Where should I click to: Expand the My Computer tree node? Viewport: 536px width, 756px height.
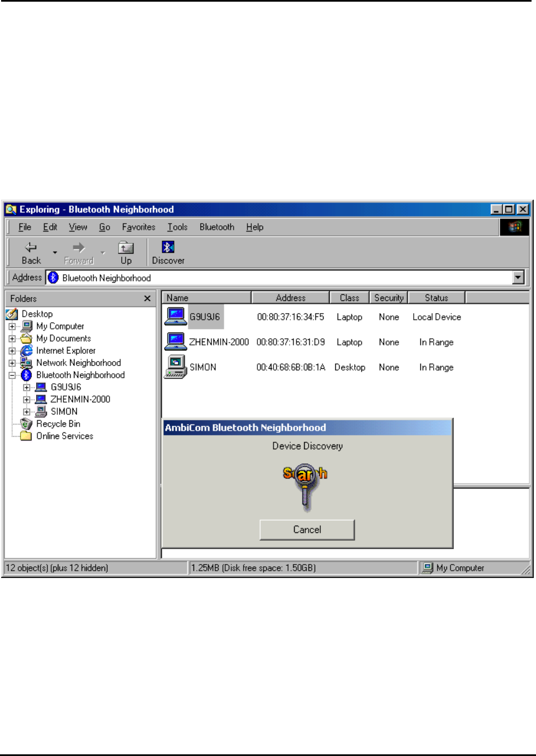(12, 327)
